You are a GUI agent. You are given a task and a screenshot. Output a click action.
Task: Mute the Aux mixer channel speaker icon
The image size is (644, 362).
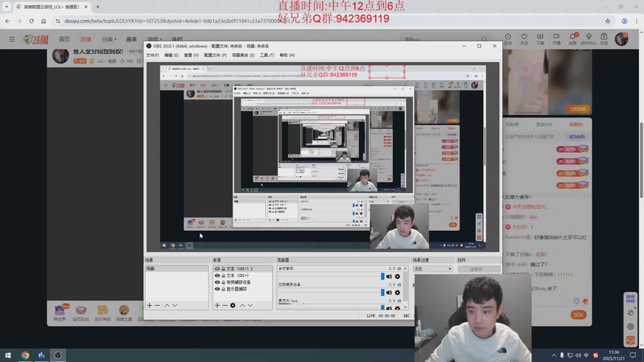pyautogui.click(x=389, y=308)
